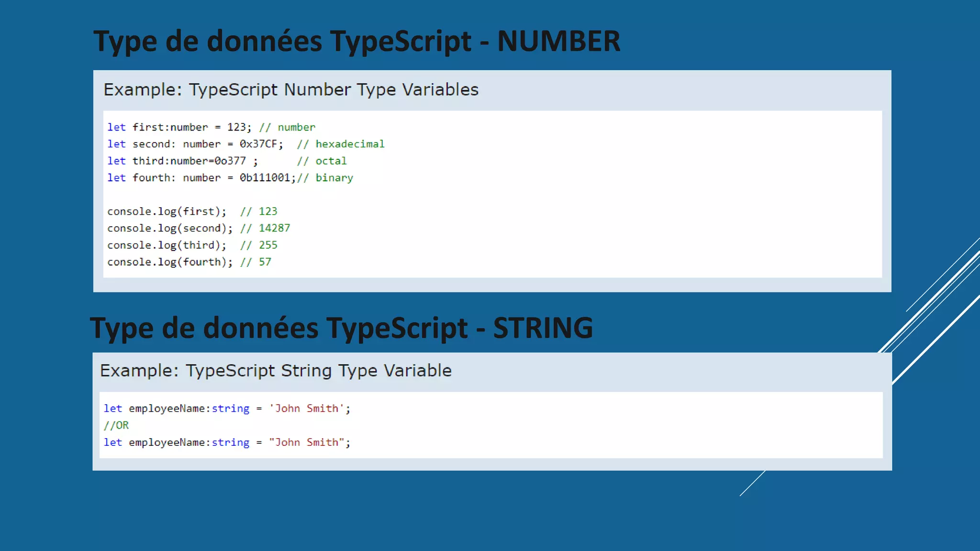Click the "//OR" comment line
This screenshot has width=980, height=551.
(116, 425)
